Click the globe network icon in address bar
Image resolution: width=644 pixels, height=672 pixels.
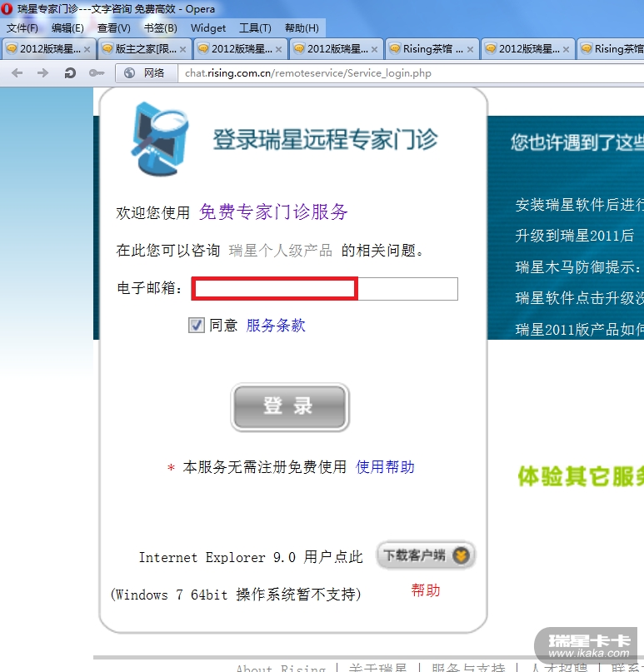pos(129,73)
